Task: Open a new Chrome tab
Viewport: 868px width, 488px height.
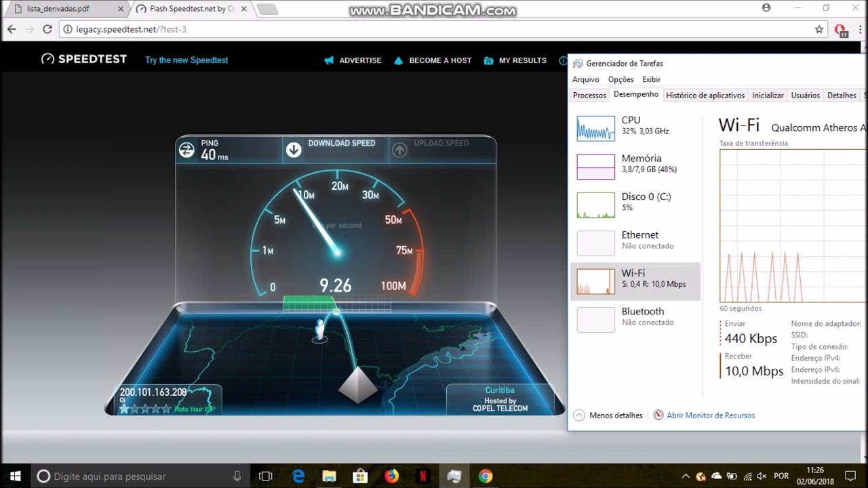Action: point(267,9)
